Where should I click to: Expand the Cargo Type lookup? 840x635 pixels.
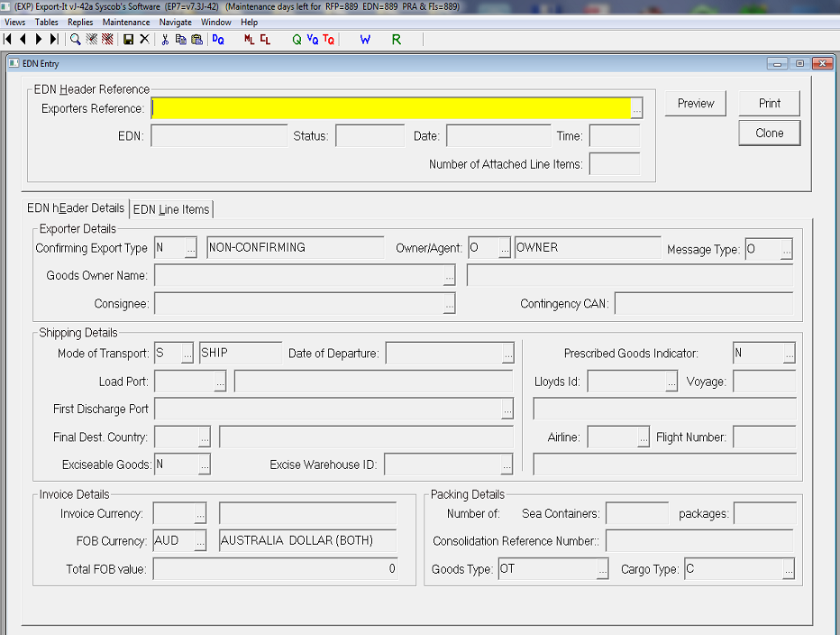[x=788, y=569]
